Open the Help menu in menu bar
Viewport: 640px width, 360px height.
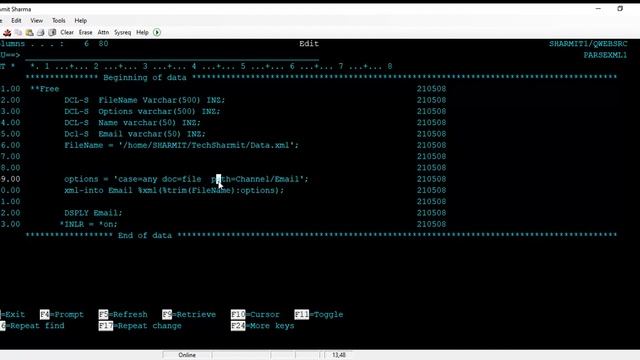point(80,20)
